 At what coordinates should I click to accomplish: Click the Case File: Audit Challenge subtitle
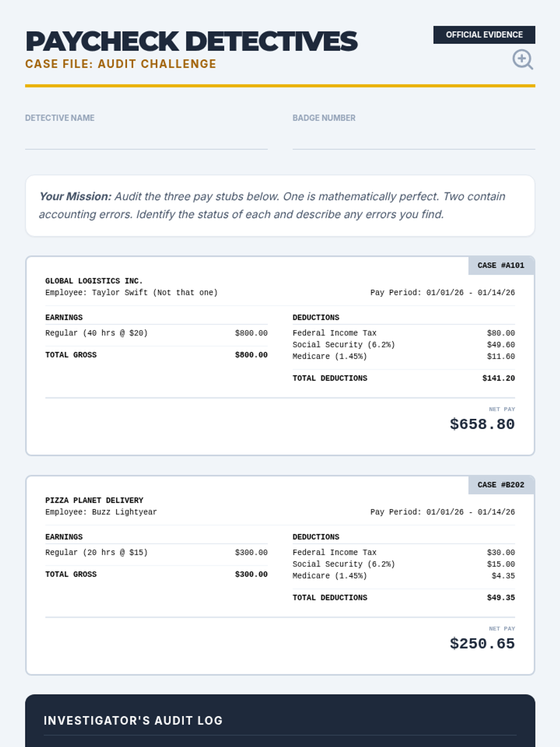(120, 64)
